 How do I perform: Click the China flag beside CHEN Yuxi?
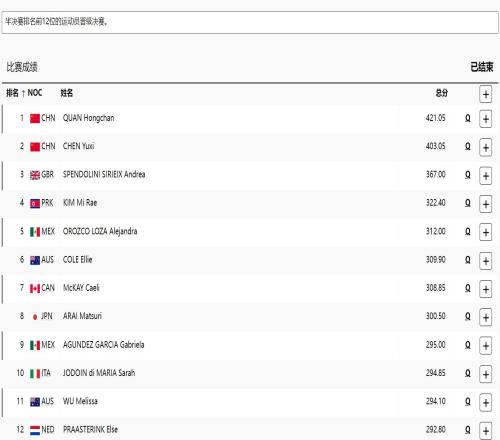35,147
